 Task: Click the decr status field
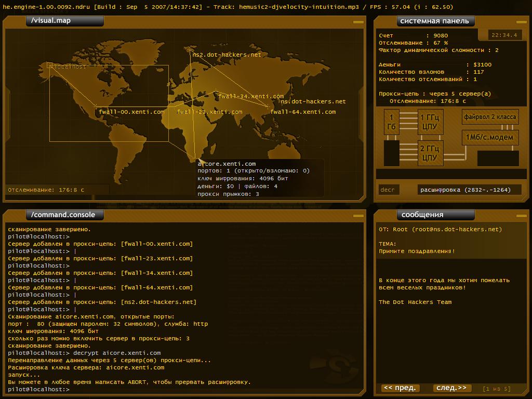[389, 190]
